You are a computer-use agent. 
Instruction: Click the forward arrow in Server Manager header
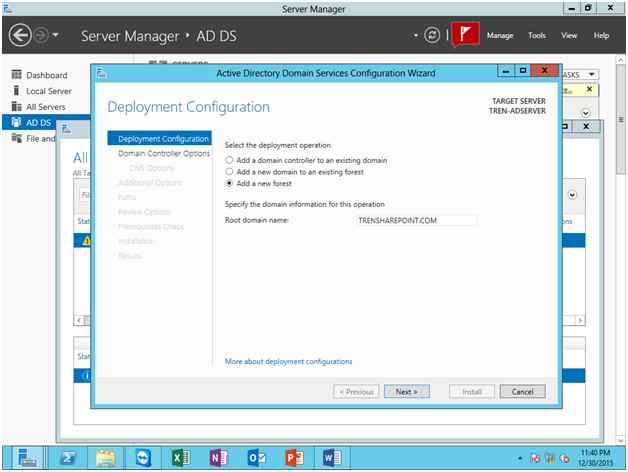41,35
